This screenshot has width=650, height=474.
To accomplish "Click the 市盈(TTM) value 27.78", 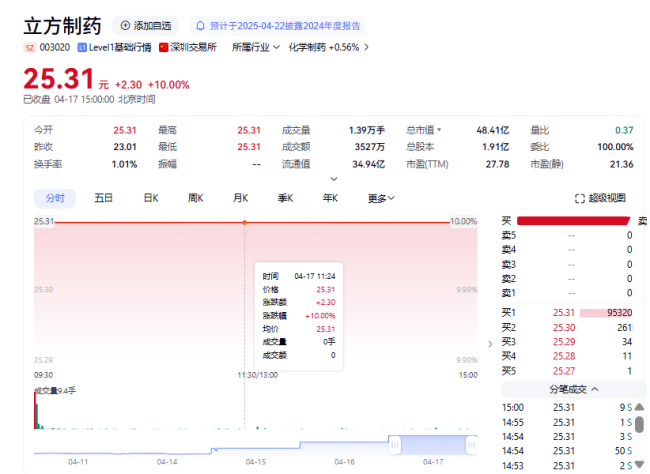I will pyautogui.click(x=497, y=165).
